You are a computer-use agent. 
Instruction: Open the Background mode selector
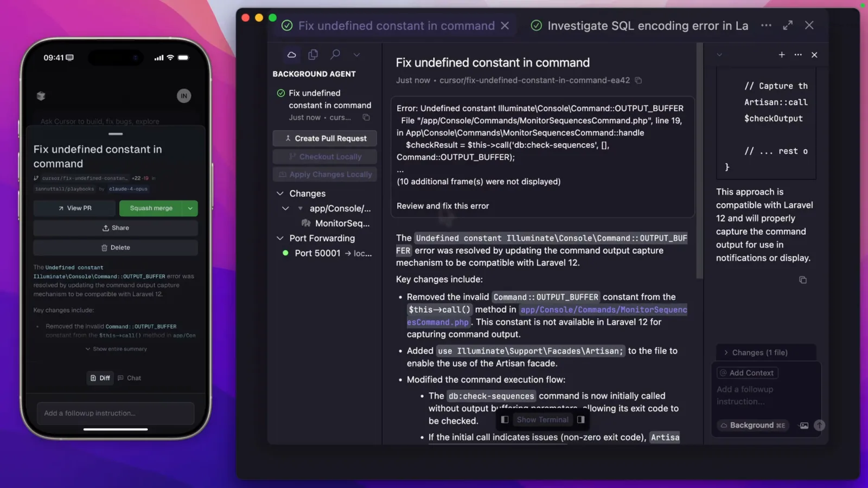[x=752, y=426]
